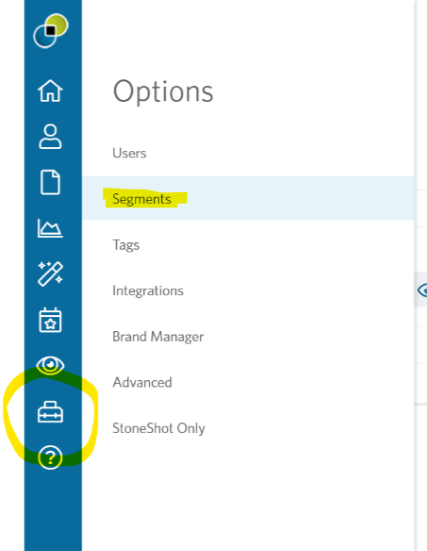Select Users in Options menu
The width and height of the screenshot is (427, 551).
point(129,153)
